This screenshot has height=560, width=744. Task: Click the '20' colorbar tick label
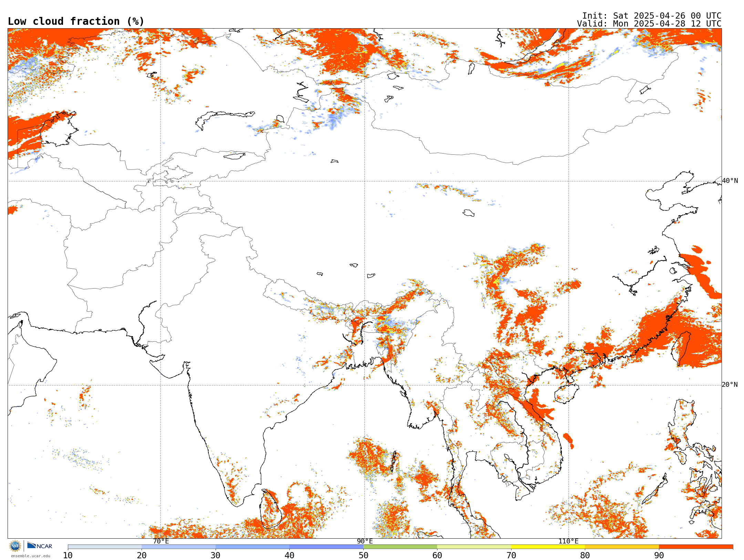coord(142,556)
